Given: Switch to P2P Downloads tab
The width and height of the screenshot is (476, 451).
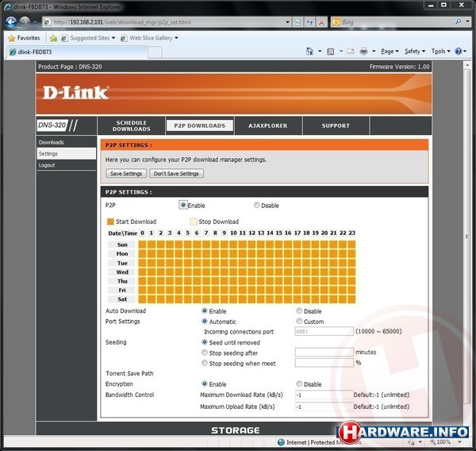Looking at the screenshot, I should click(x=200, y=125).
